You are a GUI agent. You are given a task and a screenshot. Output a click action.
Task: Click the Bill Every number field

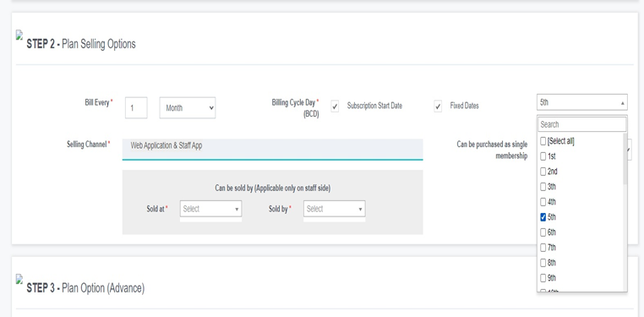coord(136,108)
